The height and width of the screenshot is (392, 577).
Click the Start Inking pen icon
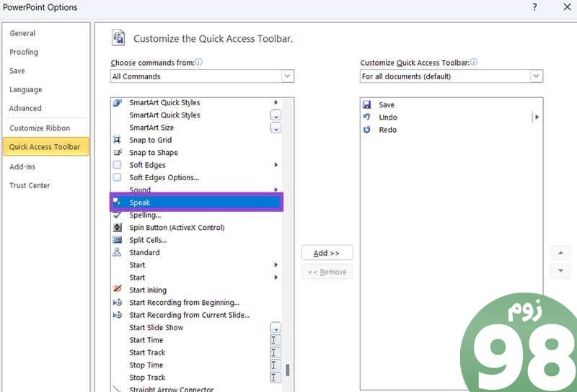(117, 289)
